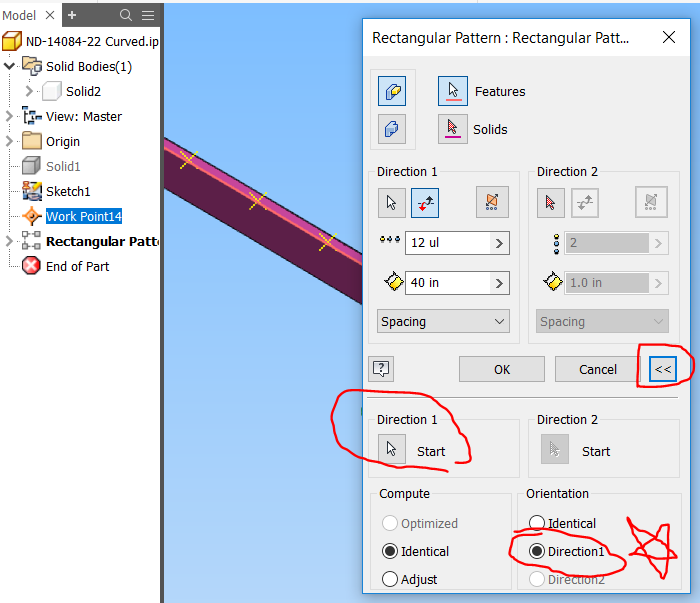Toggle Direction 2 midplane icon
The height and width of the screenshot is (603, 700).
pyautogui.click(x=651, y=202)
